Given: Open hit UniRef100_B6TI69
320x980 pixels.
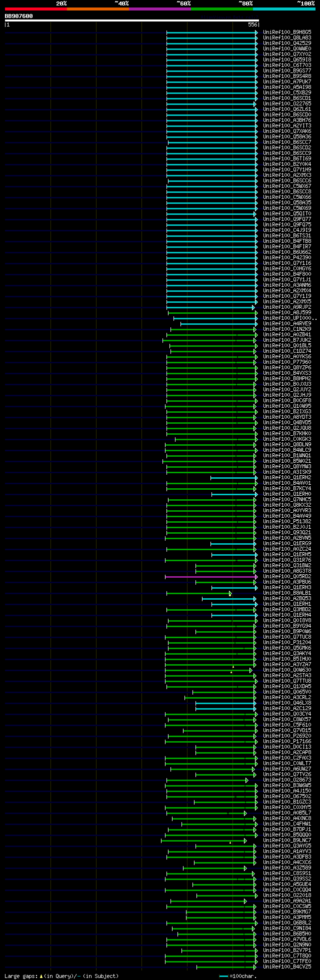Looking at the screenshot, I should 287,158.
